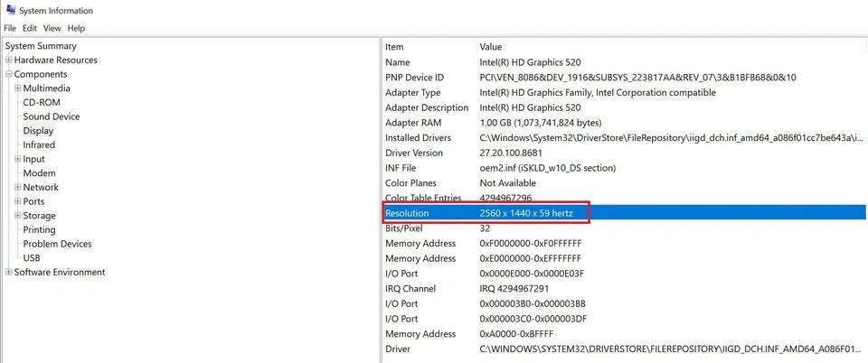The height and width of the screenshot is (363, 868).
Task: Collapse the Components tree node
Action: pyautogui.click(x=9, y=74)
